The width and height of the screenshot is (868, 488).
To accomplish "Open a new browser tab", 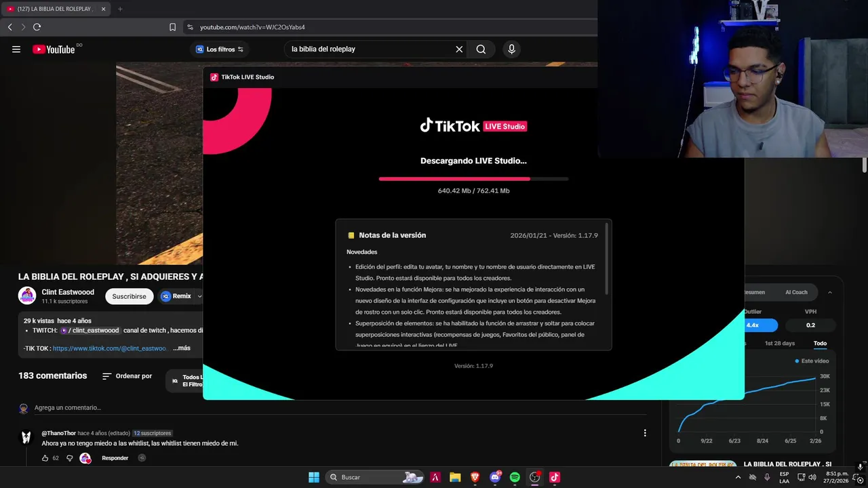I will 120,9.
